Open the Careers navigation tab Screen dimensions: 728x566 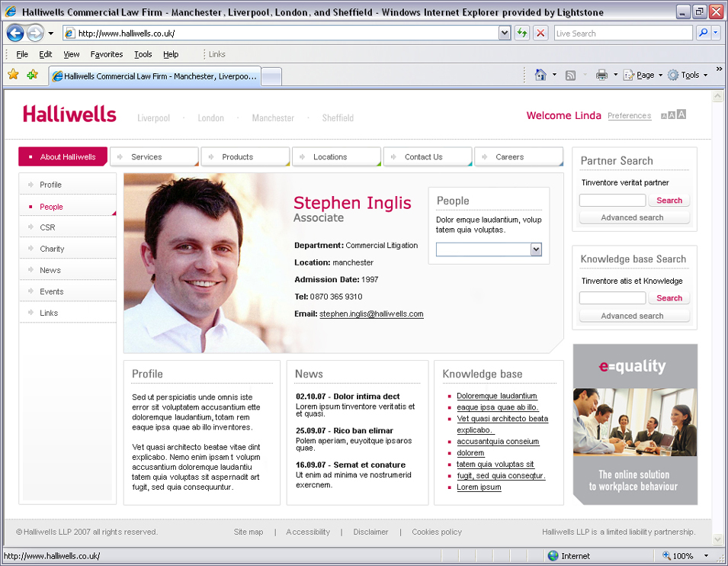519,156
